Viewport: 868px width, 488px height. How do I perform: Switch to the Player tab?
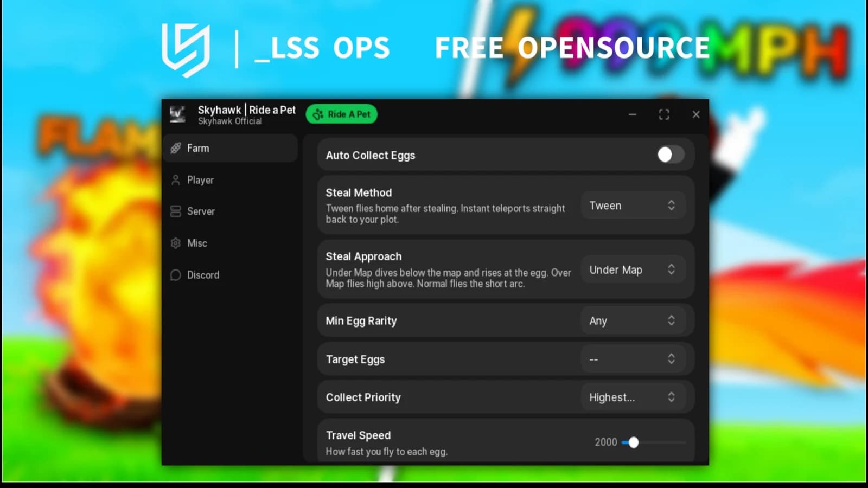pyautogui.click(x=230, y=180)
